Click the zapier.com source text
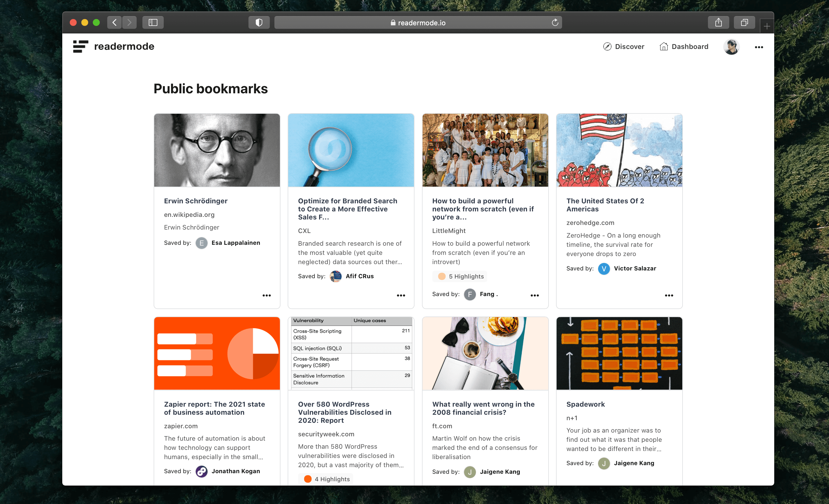Screen dimensions: 829x504 coord(181,426)
